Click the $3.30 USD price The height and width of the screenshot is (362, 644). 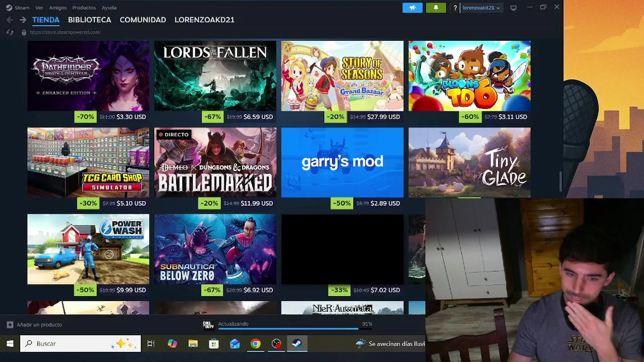coord(131,117)
